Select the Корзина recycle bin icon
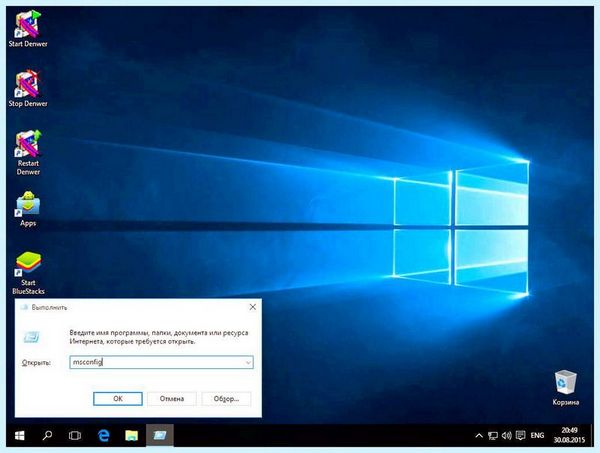Viewport: 600px width, 453px height. coord(565,388)
